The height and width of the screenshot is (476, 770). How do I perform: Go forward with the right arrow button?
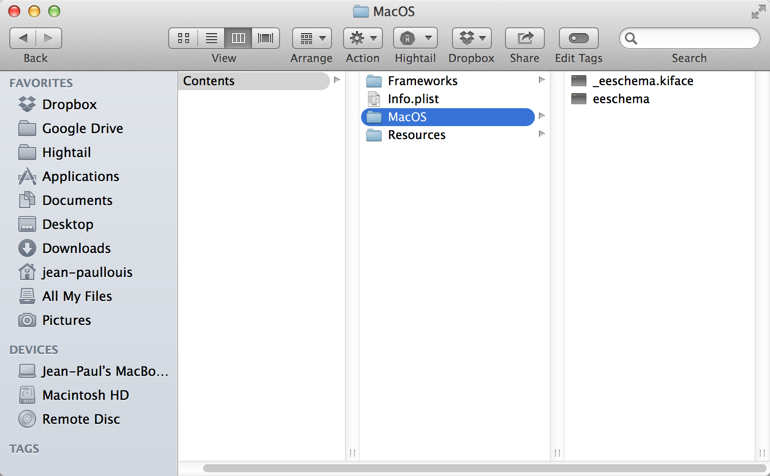click(48, 38)
